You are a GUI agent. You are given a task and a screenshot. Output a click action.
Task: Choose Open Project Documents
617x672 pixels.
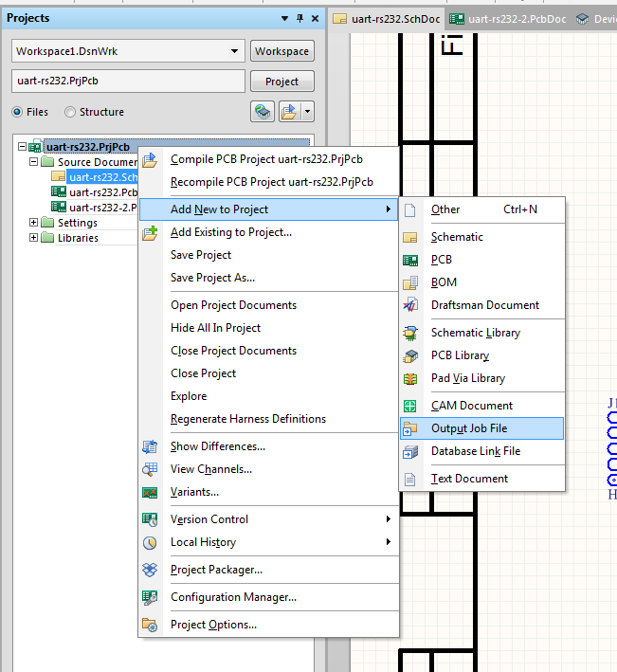(268, 305)
